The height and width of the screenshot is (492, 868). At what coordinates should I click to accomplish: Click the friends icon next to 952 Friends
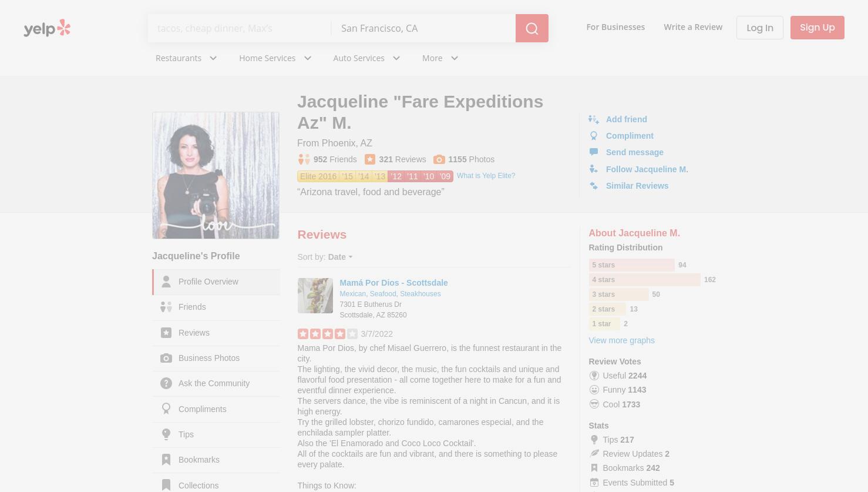coord(304,159)
